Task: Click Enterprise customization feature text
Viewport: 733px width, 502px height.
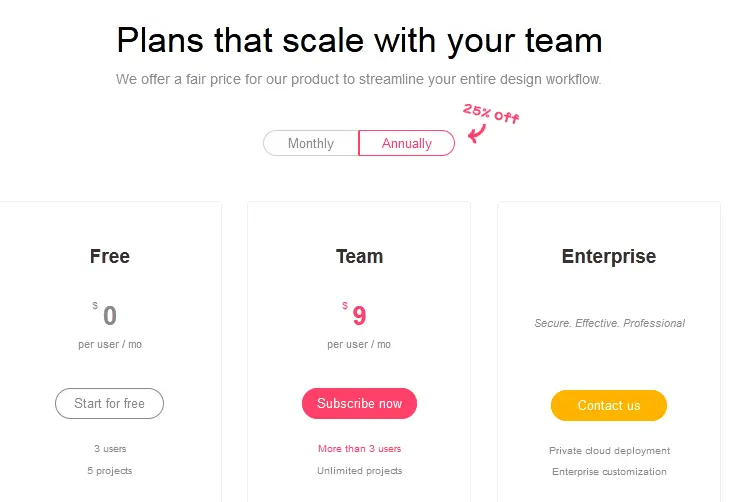Action: click(609, 472)
